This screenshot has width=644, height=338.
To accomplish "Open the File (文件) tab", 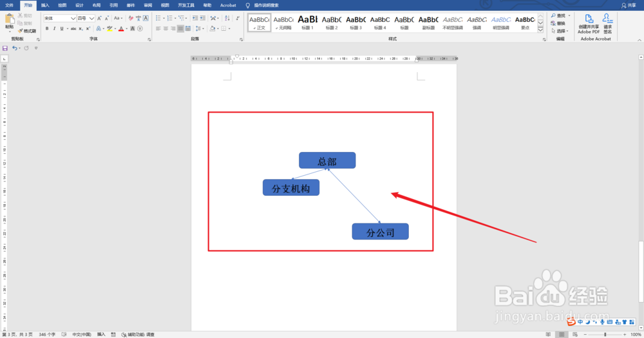I will click(9, 5).
